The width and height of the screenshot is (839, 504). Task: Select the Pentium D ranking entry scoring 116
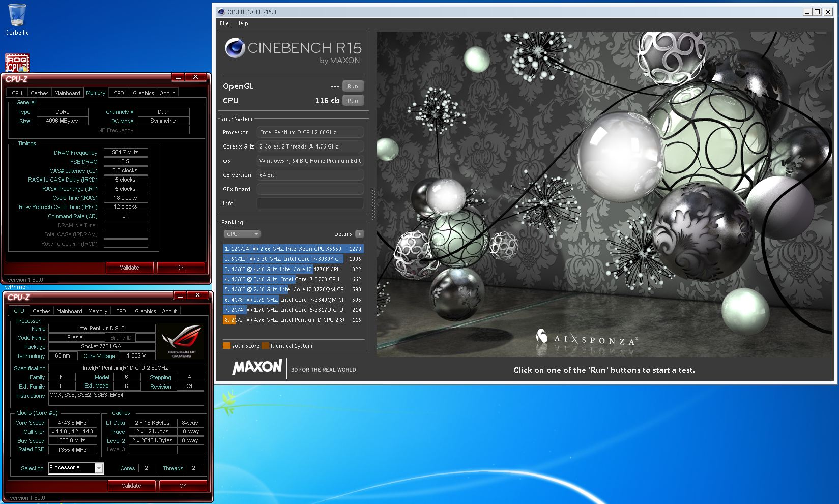point(293,320)
